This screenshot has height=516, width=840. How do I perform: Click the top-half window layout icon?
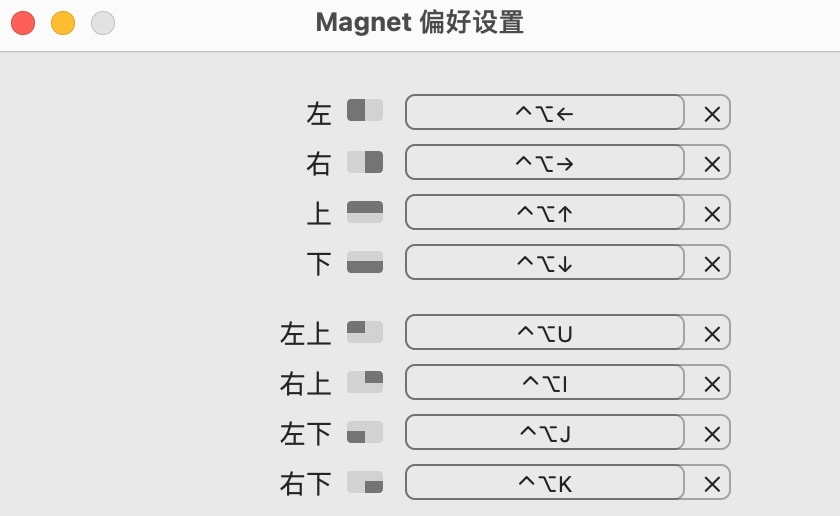[x=365, y=212]
